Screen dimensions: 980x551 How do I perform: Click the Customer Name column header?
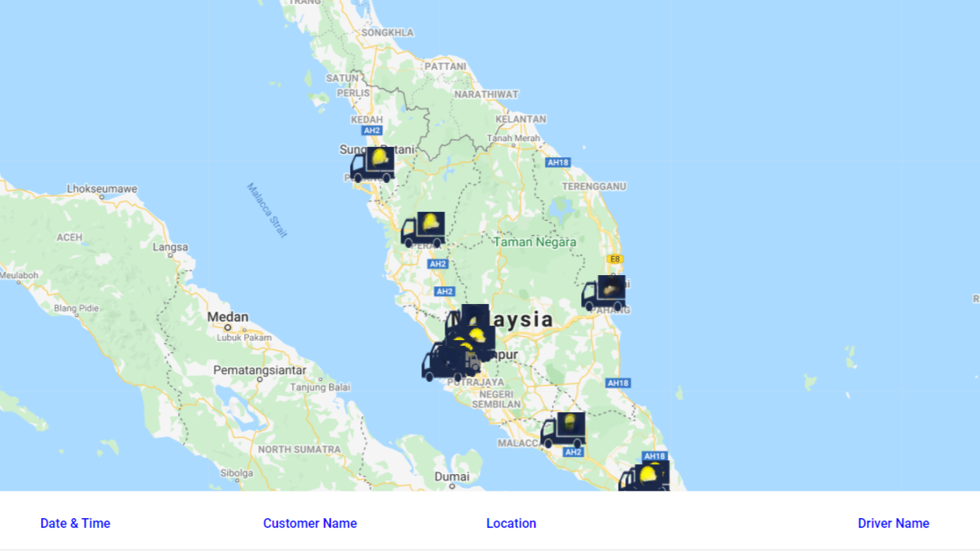[310, 524]
